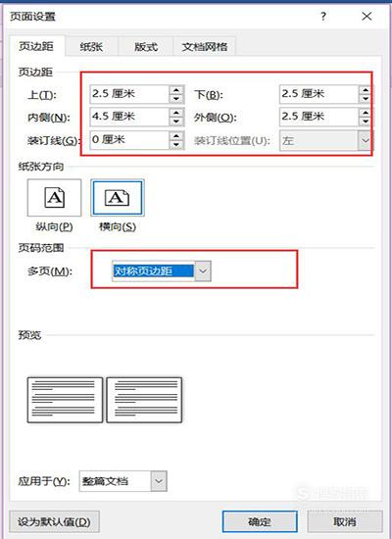The height and width of the screenshot is (539, 392).
Task: Increase the 外侧 outside margin spinner up arrow
Action: pyautogui.click(x=365, y=113)
